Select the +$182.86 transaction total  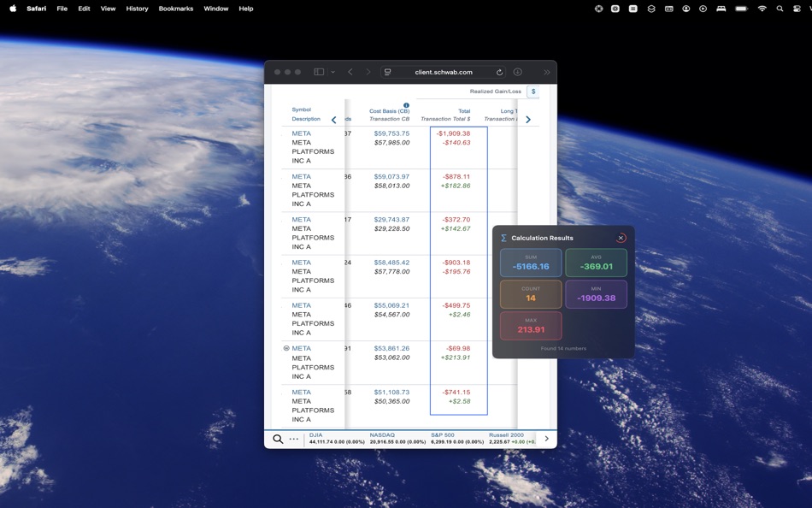coord(456,186)
